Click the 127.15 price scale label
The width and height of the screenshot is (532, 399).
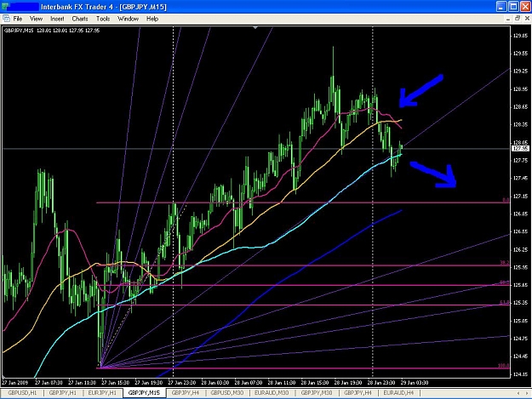pos(520,197)
